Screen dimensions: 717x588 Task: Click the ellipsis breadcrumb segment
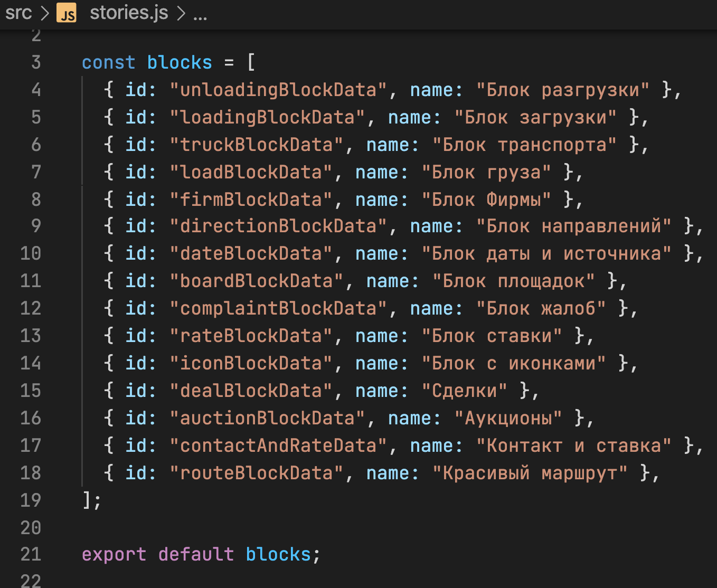200,14
